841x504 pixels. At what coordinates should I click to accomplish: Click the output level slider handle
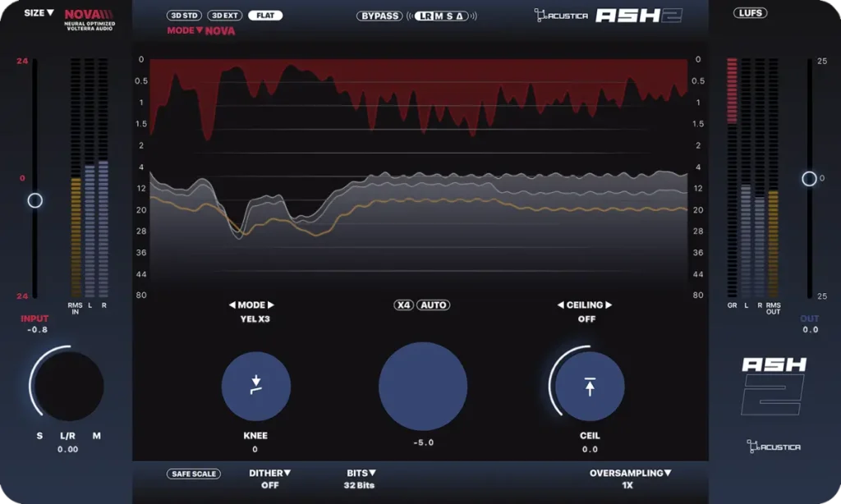[809, 179]
